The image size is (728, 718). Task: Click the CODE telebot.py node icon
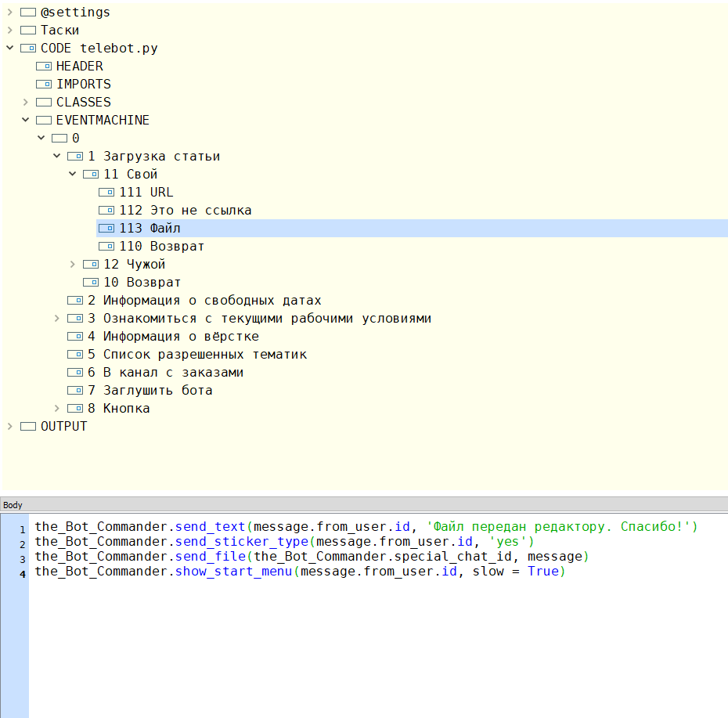(28, 49)
